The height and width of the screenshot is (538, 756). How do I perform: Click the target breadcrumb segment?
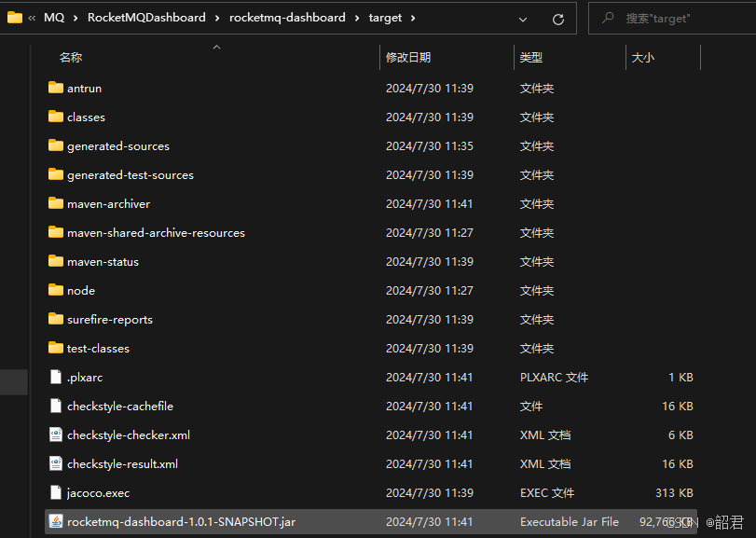click(x=385, y=18)
